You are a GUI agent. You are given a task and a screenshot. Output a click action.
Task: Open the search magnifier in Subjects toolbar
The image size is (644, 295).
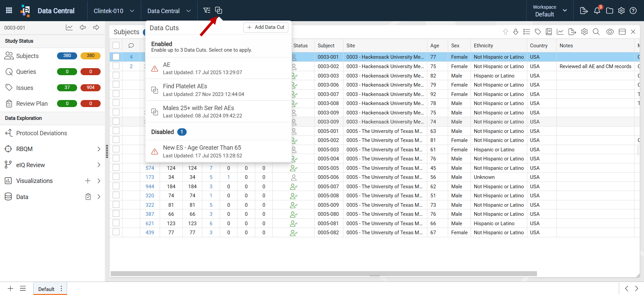(596, 32)
